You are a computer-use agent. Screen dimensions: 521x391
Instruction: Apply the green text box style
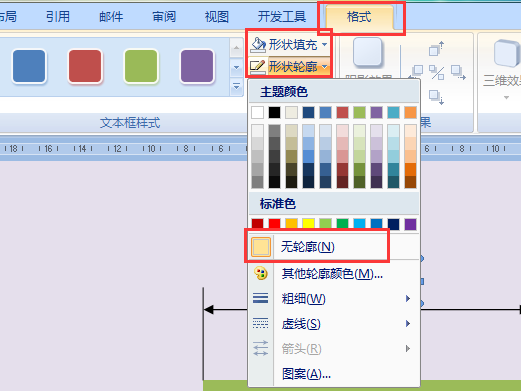coord(141,66)
